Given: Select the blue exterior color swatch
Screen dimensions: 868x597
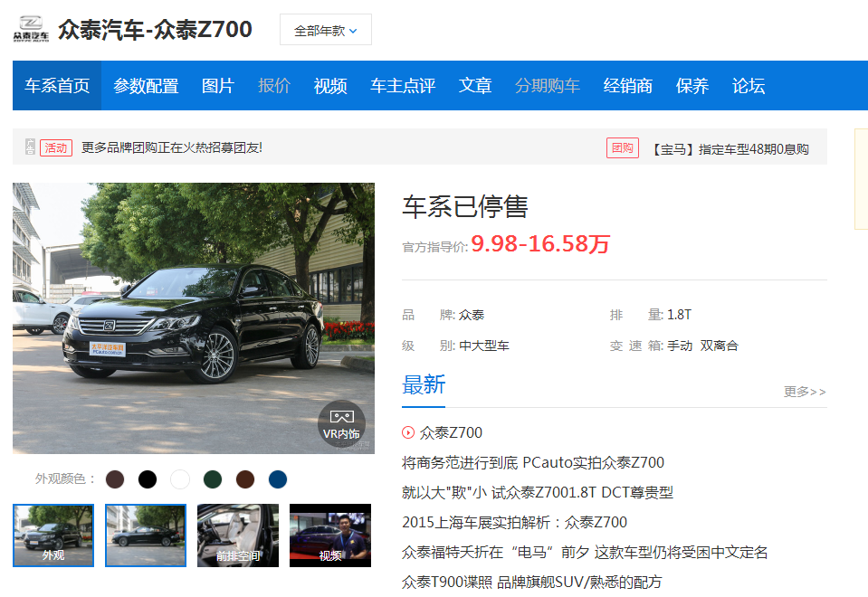Looking at the screenshot, I should tap(278, 479).
